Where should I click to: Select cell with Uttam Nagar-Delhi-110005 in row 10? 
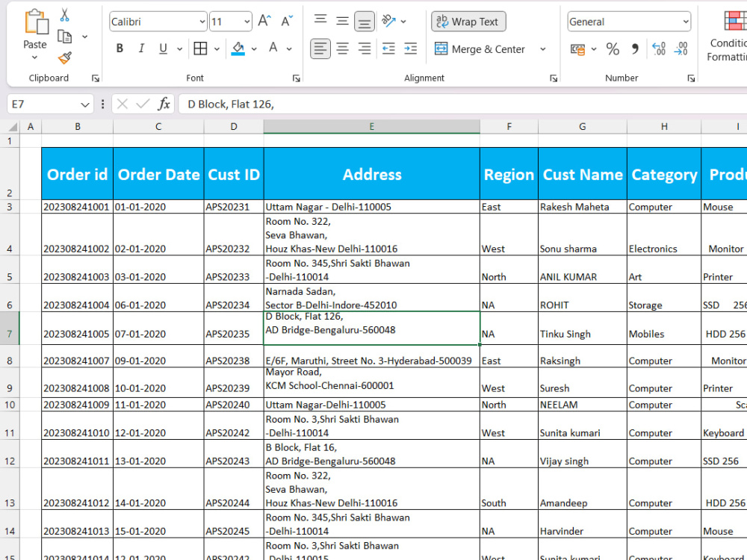[x=371, y=405]
